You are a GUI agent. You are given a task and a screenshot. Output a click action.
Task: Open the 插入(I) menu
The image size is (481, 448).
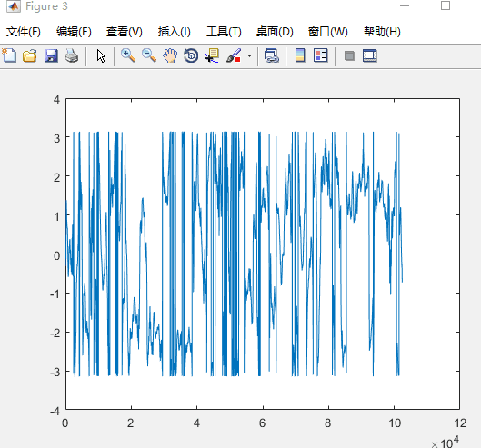coord(175,32)
